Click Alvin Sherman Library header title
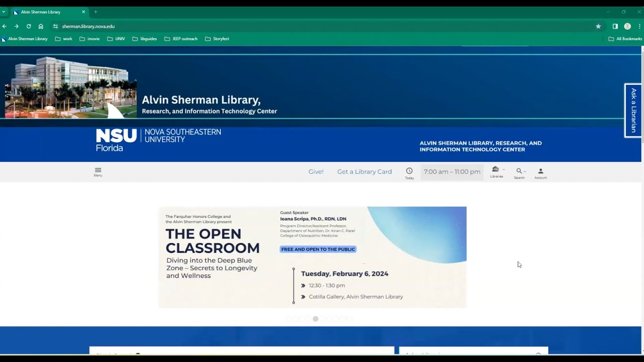 pos(201,100)
